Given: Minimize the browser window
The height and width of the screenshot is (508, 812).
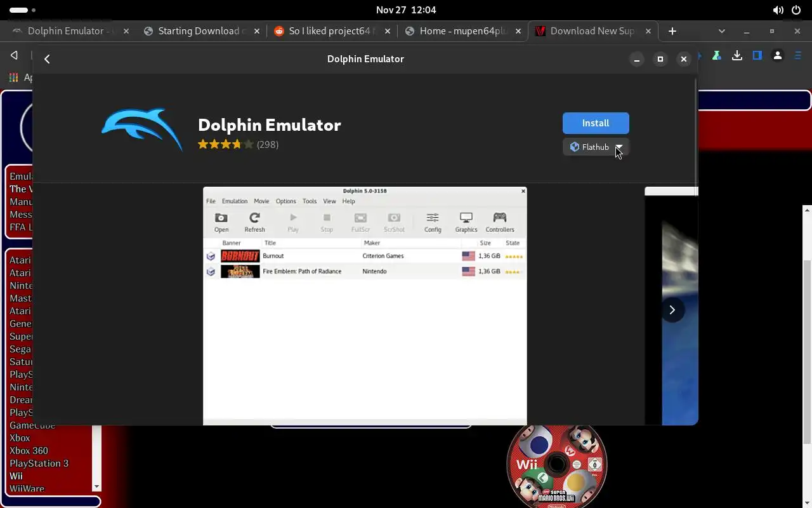Looking at the screenshot, I should point(747,31).
